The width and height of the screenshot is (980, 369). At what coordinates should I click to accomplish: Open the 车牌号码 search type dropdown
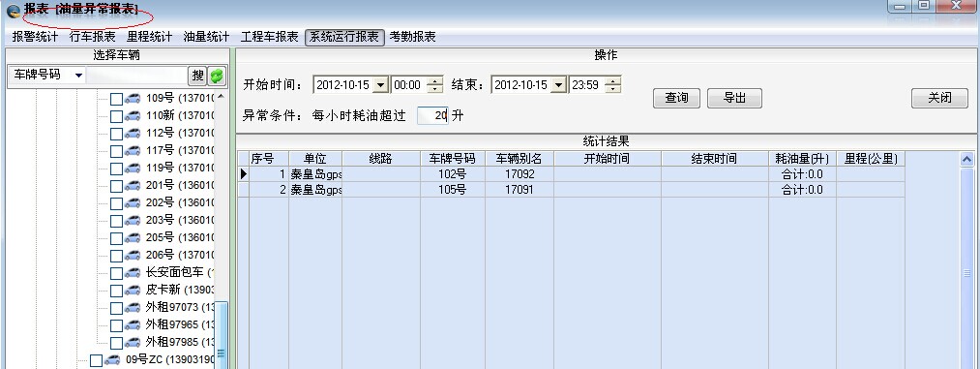(x=78, y=76)
